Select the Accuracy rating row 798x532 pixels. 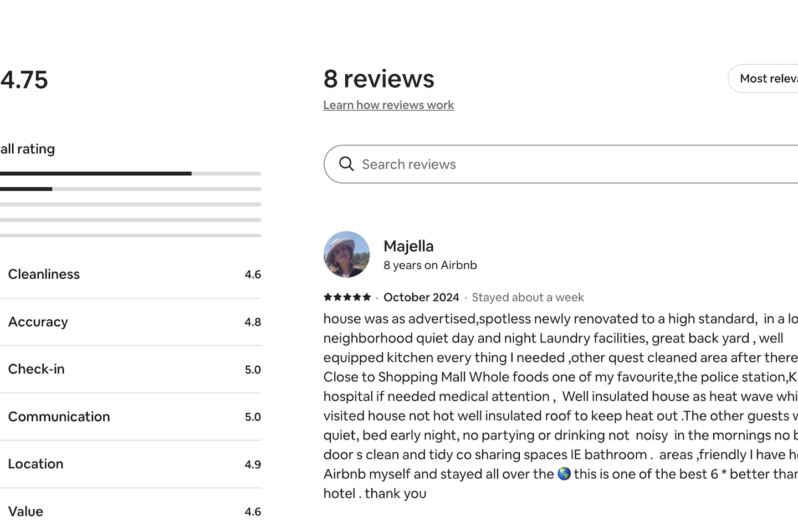click(130, 322)
